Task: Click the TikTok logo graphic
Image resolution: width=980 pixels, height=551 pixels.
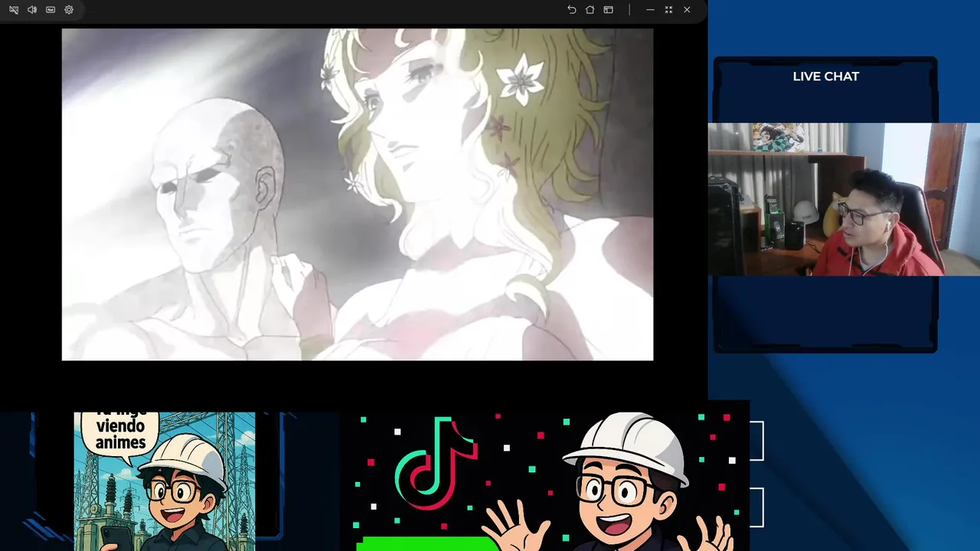Action: coord(436,465)
